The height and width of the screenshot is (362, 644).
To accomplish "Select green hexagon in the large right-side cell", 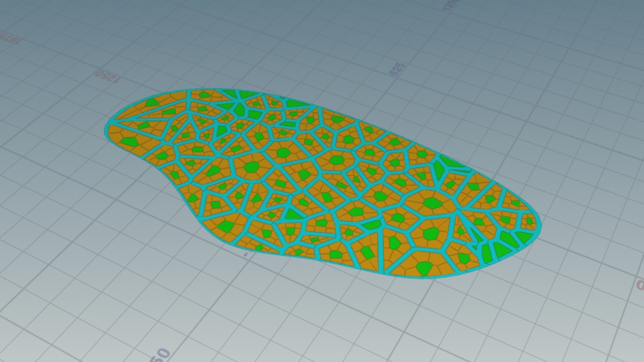I will point(432,203).
